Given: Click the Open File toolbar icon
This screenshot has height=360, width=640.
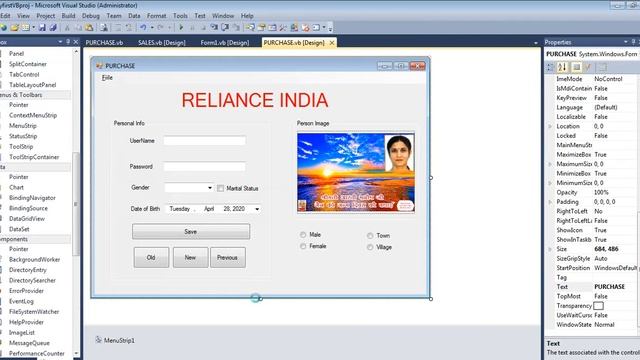Looking at the screenshot, I should tap(14, 28).
